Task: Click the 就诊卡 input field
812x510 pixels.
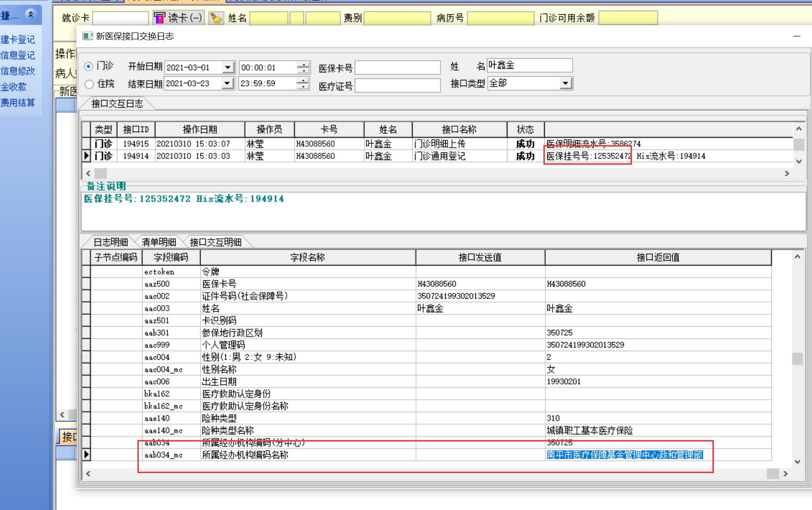Action: [120, 18]
